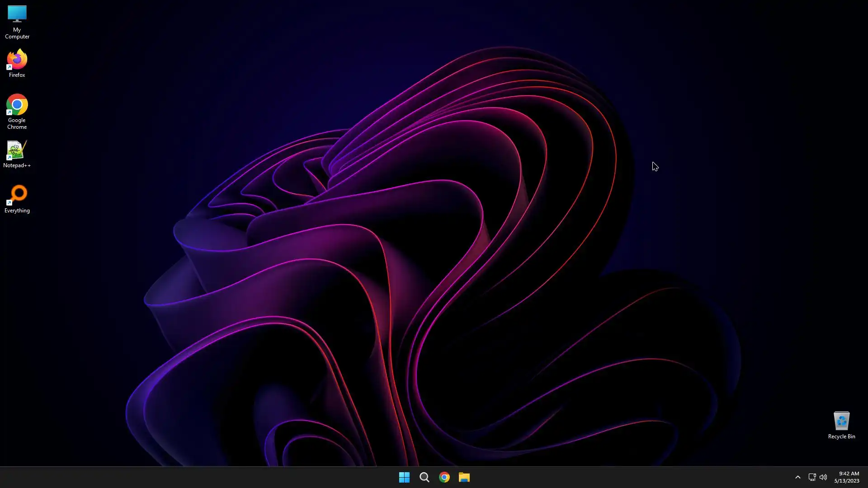Click the "Recycle Bin" text label
The height and width of the screenshot is (488, 868).
tap(841, 436)
